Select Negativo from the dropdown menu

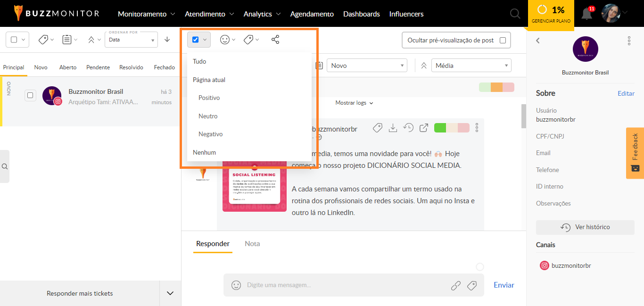pyautogui.click(x=210, y=134)
